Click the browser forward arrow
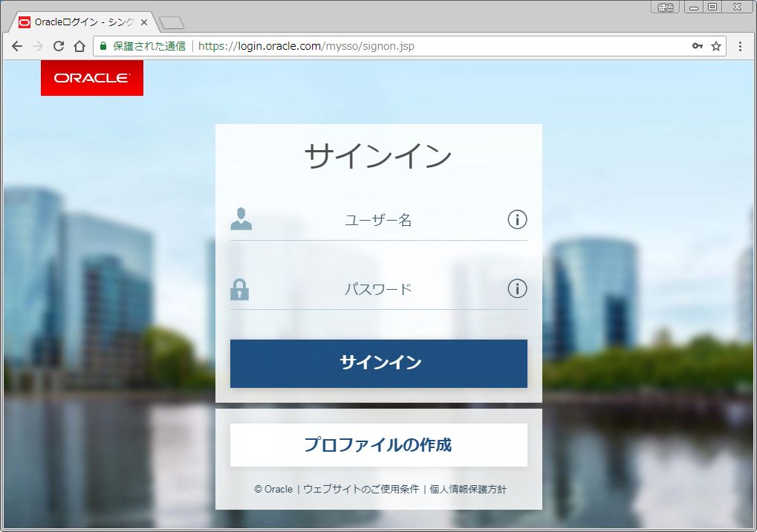Viewport: 757px width, 532px height. click(x=38, y=46)
